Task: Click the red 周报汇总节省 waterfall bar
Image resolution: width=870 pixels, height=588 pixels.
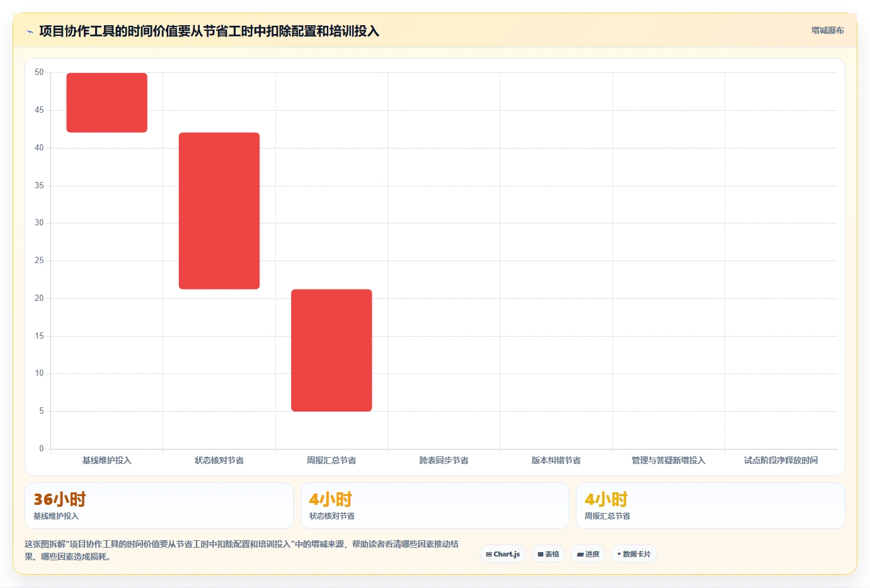Action: pyautogui.click(x=331, y=351)
